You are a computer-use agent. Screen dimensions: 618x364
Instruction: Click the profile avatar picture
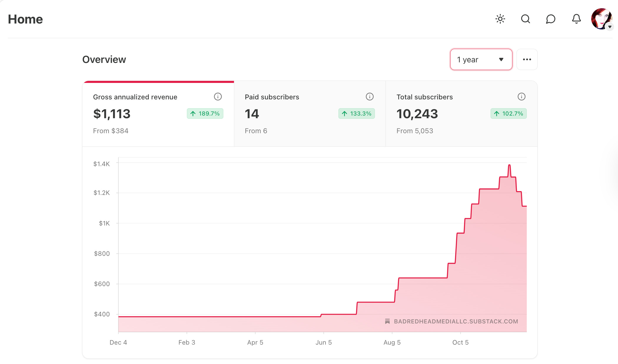(601, 18)
